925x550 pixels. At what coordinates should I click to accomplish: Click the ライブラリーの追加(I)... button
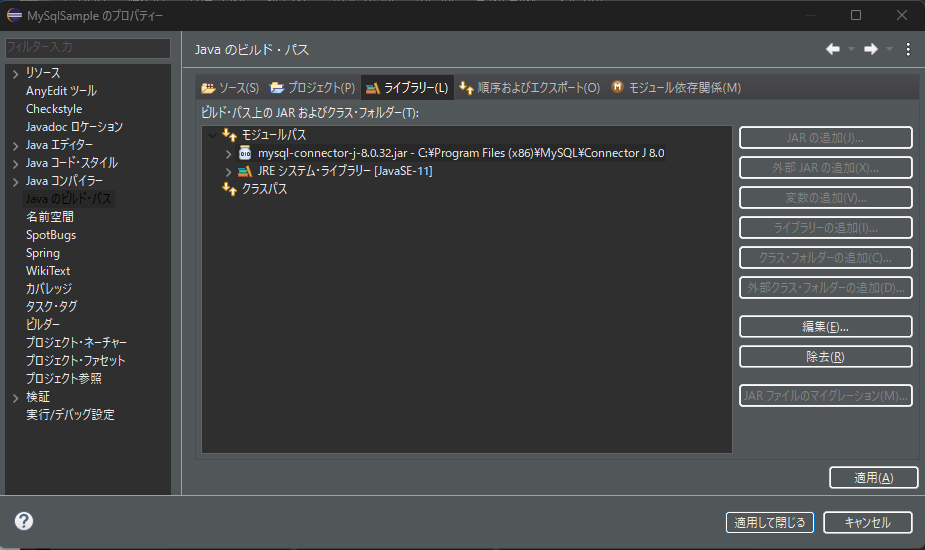point(825,228)
